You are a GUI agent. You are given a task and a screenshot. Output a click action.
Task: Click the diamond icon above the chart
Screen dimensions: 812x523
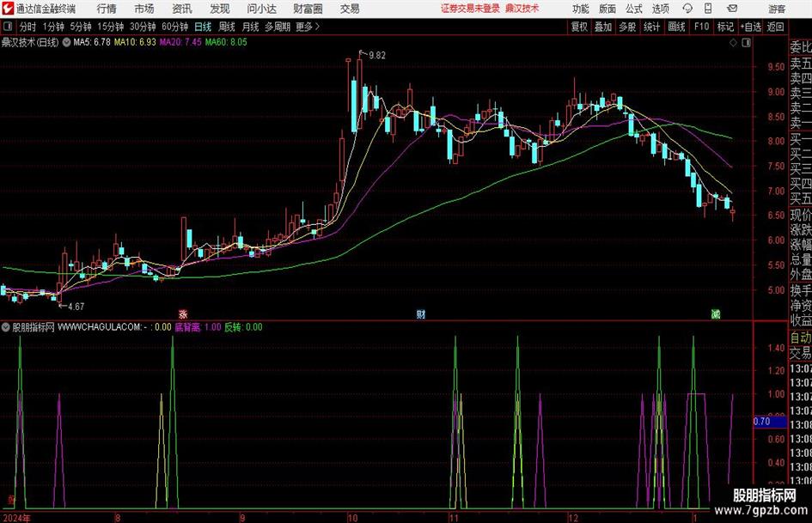pos(733,43)
